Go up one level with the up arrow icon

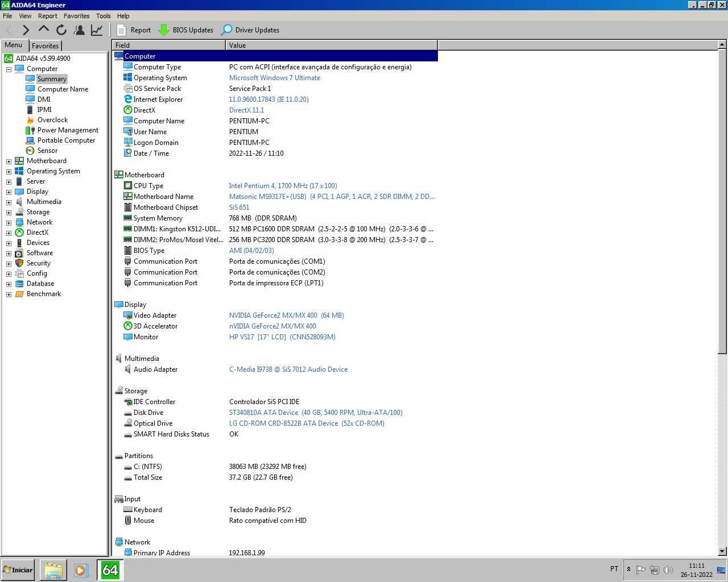pyautogui.click(x=44, y=30)
